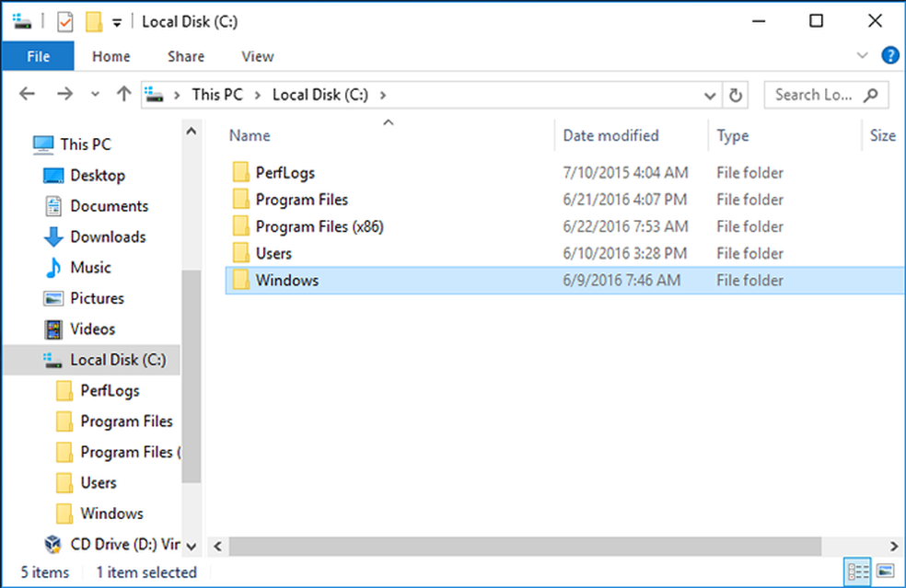Screen dimensions: 906x588
Task: Refresh the current folder view
Action: pos(735,95)
